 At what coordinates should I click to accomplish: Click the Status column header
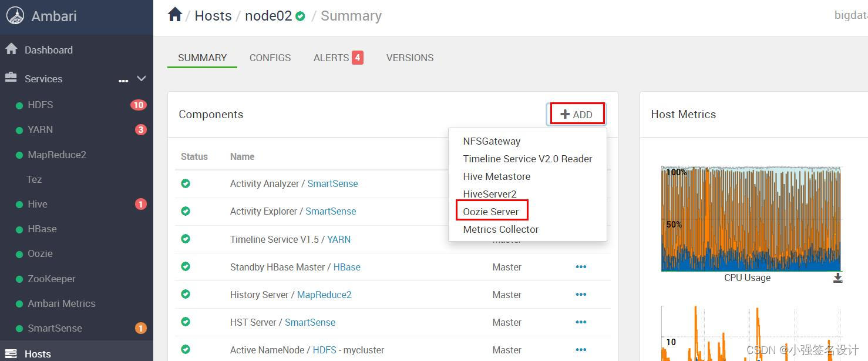[x=194, y=156]
